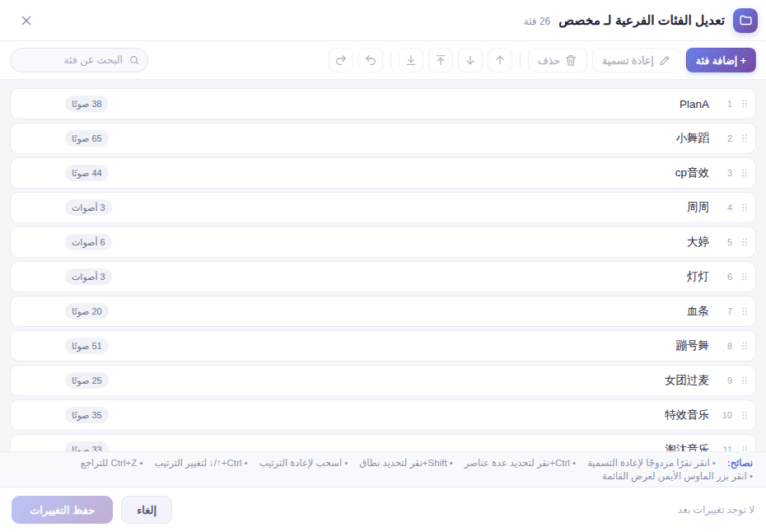The width and height of the screenshot is (766, 532).
Task: Click the search magnifier icon
Action: pos(134,60)
